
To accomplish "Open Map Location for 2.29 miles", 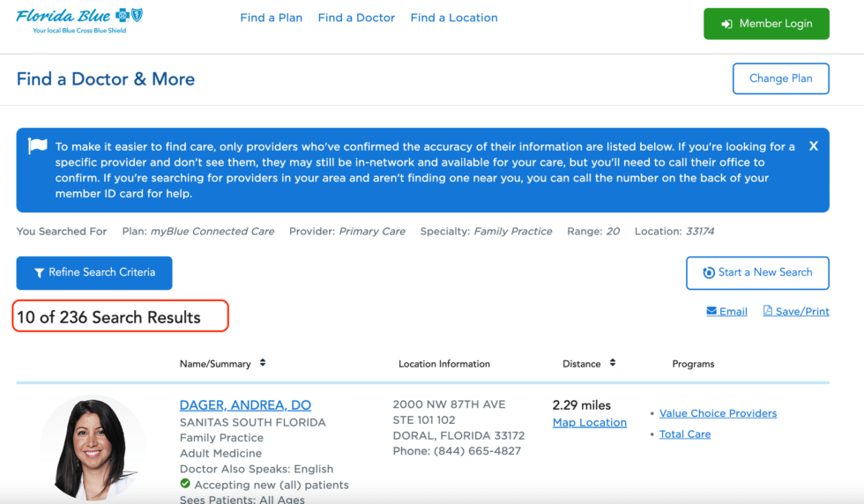I will click(x=590, y=422).
